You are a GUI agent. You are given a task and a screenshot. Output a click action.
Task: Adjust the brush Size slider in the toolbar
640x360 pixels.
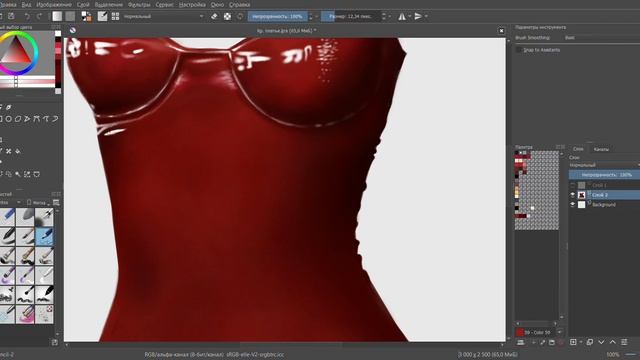351,16
